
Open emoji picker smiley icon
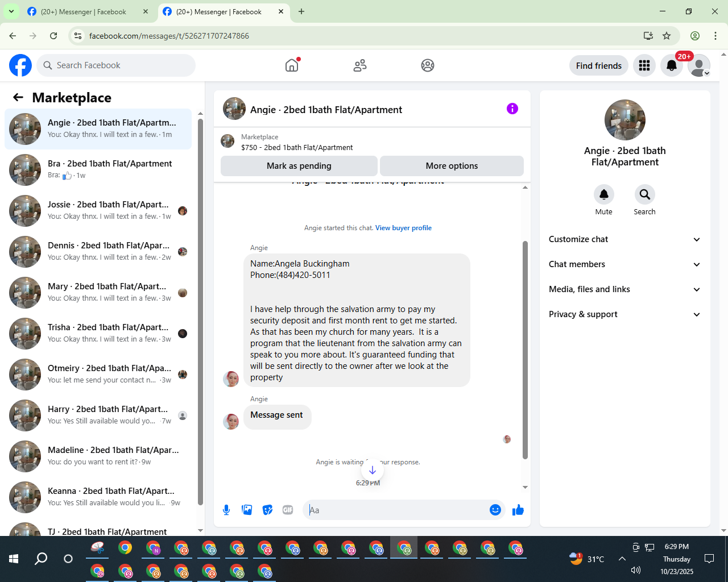[495, 510]
